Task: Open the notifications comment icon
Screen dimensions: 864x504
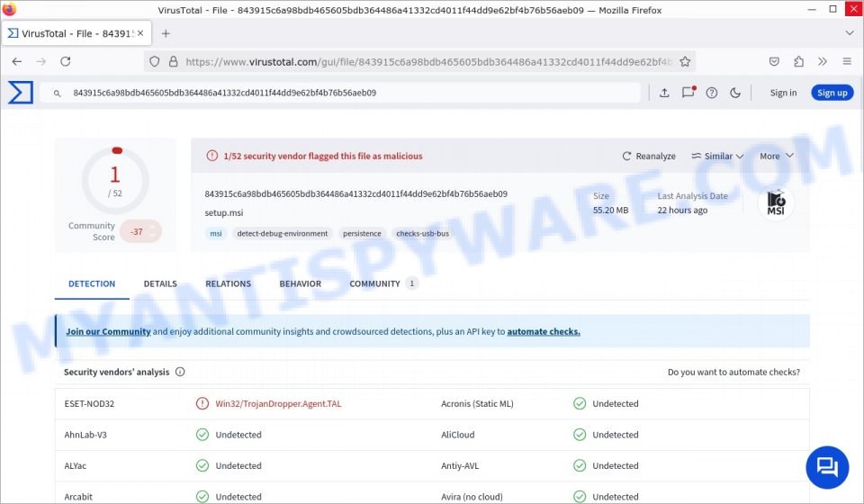Action: pos(688,92)
